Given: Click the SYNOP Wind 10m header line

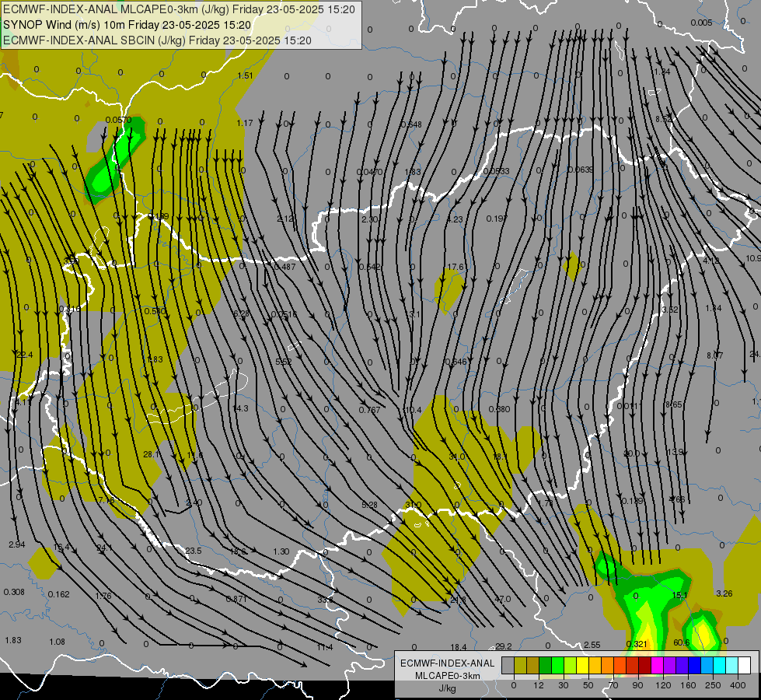Looking at the screenshot, I should click(127, 25).
